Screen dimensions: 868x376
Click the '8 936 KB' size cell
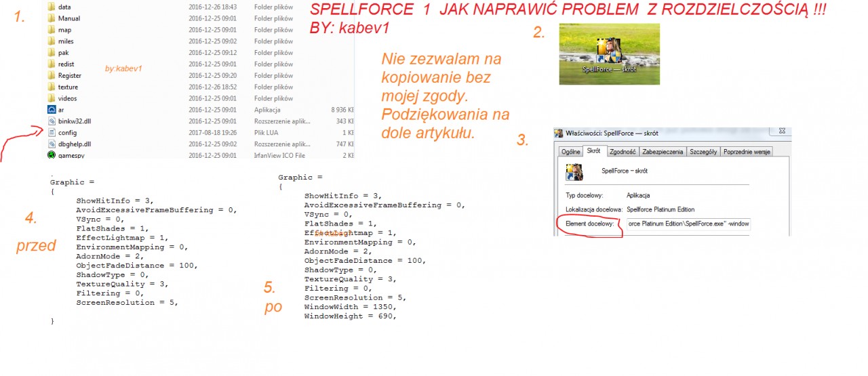[343, 109]
